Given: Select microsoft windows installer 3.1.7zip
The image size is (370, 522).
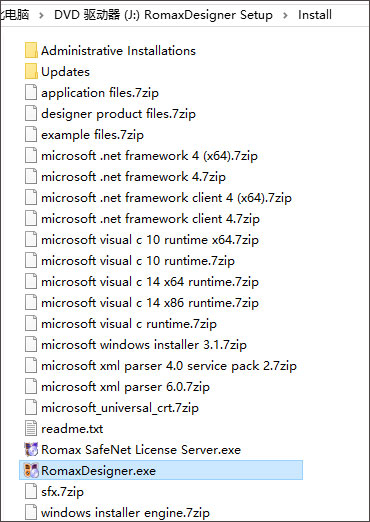Looking at the screenshot, I should coord(144,345).
